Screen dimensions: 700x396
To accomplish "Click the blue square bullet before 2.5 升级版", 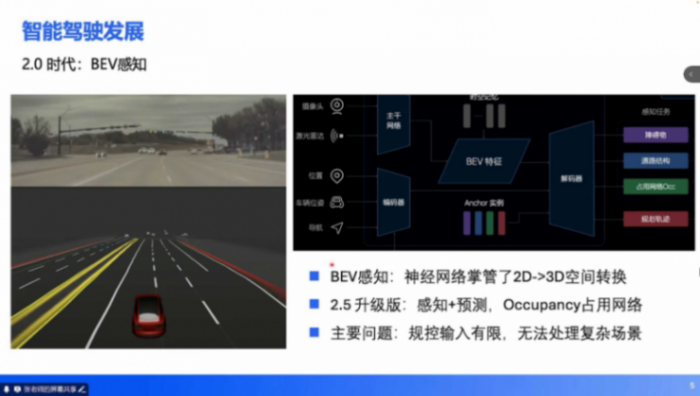I will tap(314, 304).
